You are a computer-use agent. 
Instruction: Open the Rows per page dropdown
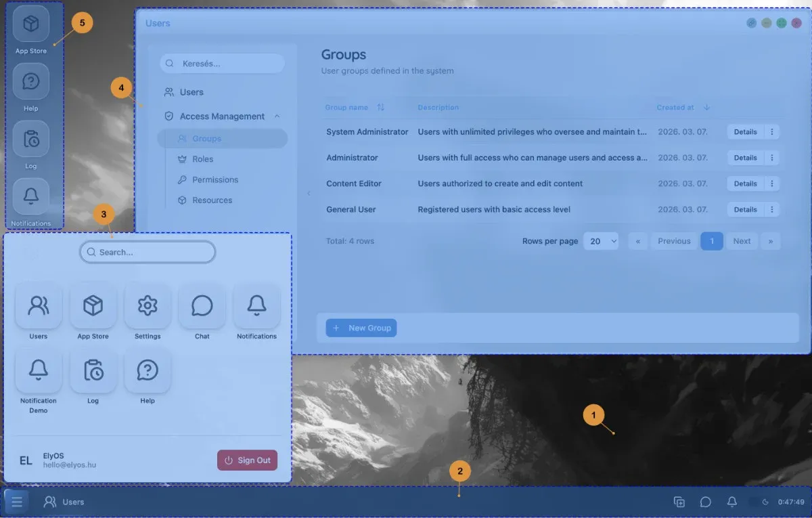601,241
